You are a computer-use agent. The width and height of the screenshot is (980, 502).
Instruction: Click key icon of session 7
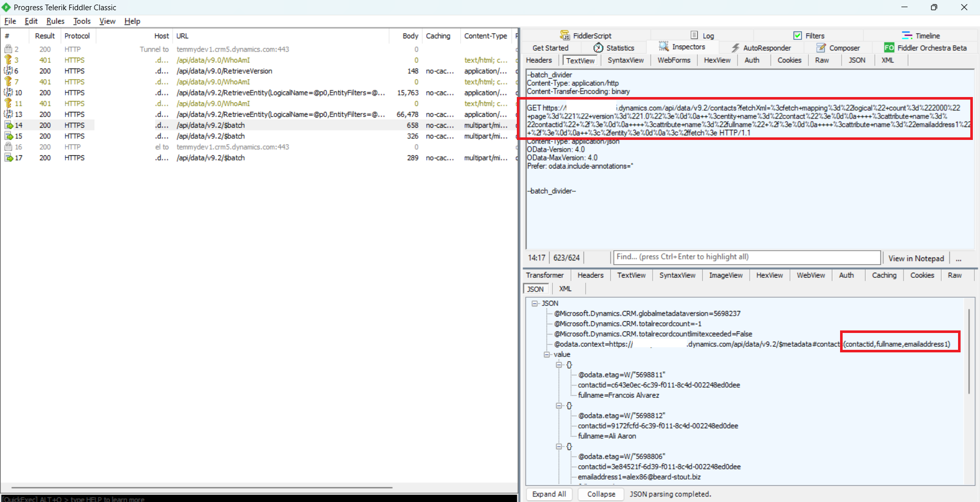[8, 82]
